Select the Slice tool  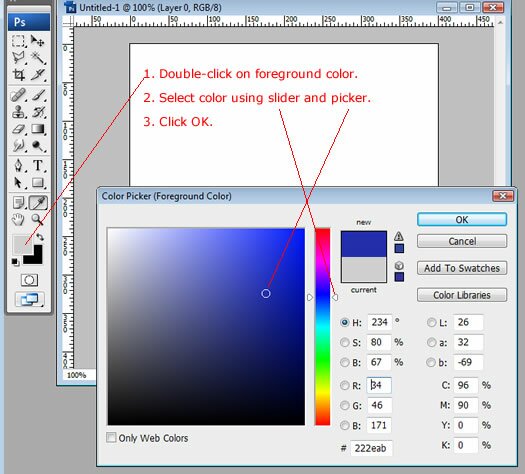[x=38, y=75]
